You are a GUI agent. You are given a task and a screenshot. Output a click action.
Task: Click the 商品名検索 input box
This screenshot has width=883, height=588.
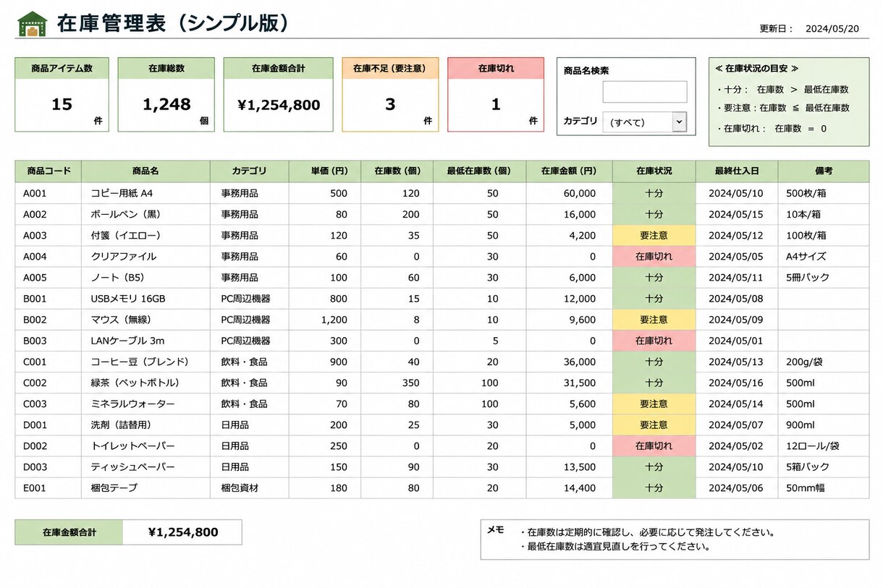[x=644, y=92]
